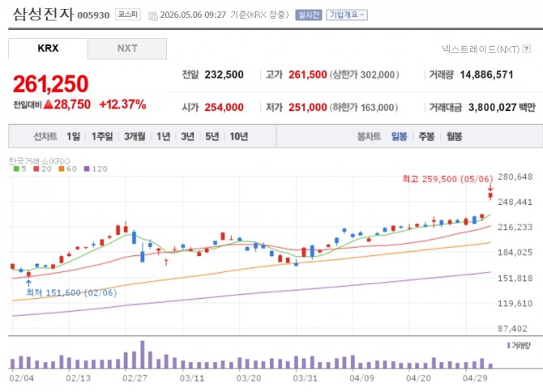The image size is (543, 392).
Task: Click the 03/31 date label on the axis
Action: (x=305, y=377)
